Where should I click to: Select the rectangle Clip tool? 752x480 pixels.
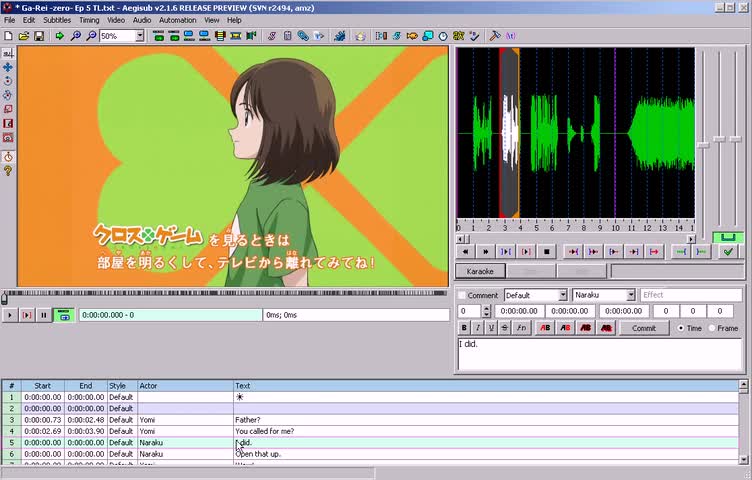pos(8,123)
